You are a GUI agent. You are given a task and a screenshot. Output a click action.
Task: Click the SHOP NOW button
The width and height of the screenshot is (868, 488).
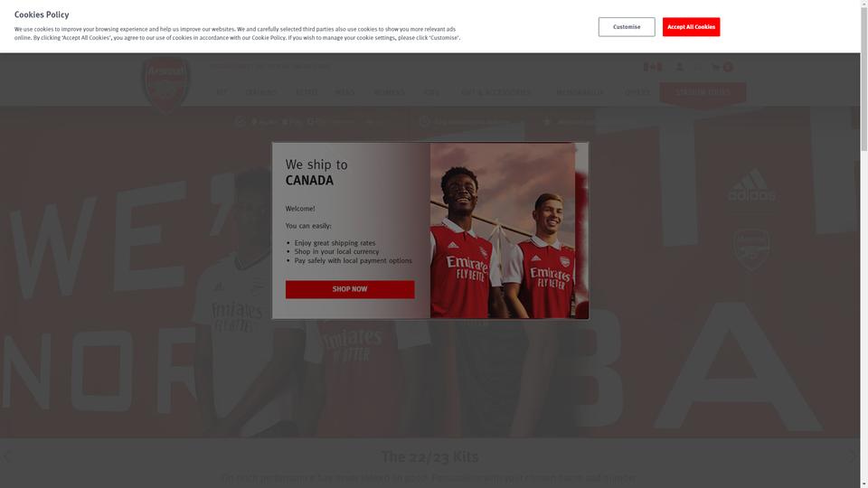coord(350,289)
